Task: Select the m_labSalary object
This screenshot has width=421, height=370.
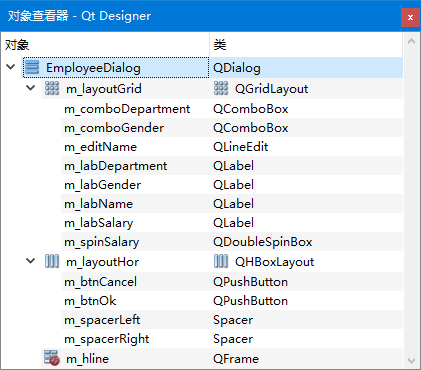Action: (99, 223)
